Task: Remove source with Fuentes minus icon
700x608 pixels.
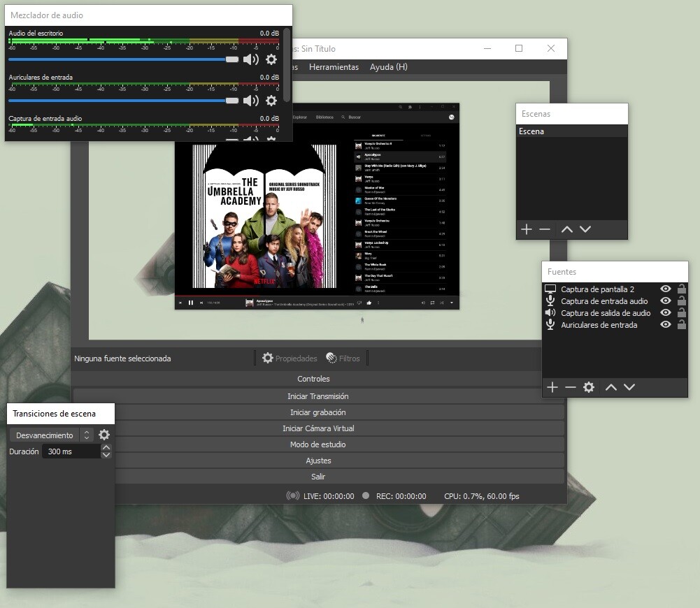Action: (570, 387)
